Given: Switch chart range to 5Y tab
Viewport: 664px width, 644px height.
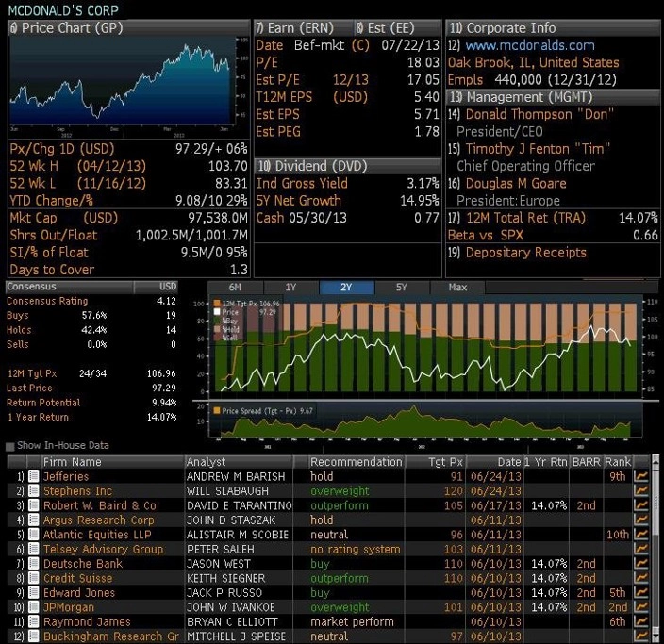Looking at the screenshot, I should (x=402, y=287).
